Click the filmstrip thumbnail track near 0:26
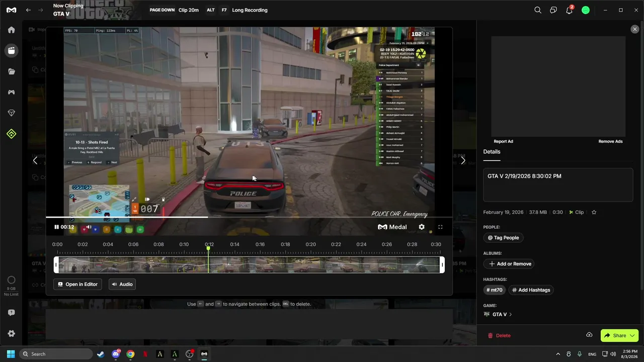The image size is (644, 362). pyautogui.click(x=386, y=265)
